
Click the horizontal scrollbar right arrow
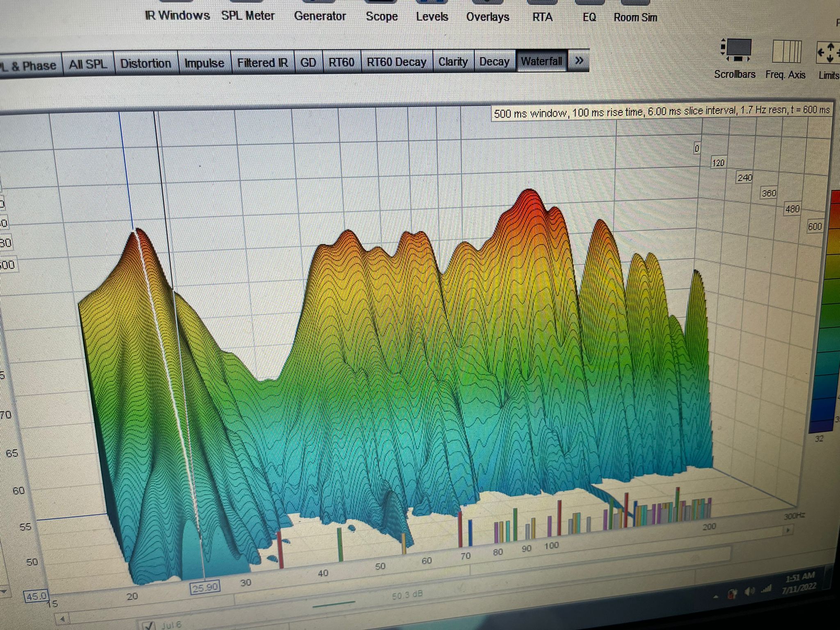787,530
